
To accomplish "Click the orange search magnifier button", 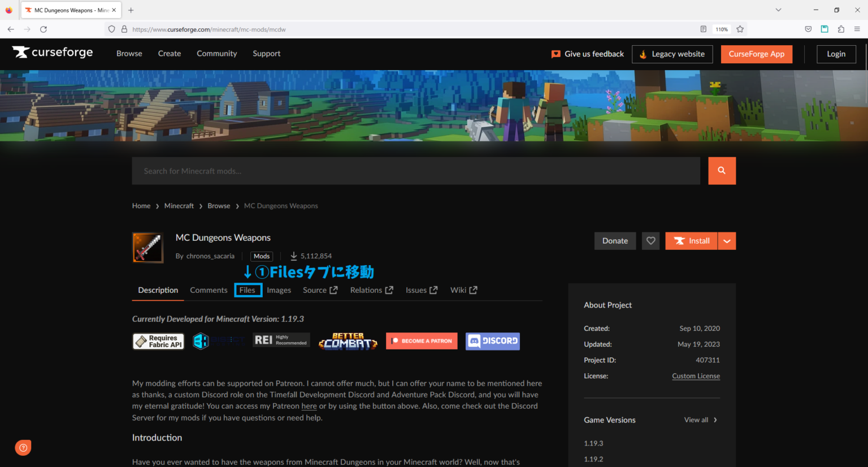I will point(722,171).
